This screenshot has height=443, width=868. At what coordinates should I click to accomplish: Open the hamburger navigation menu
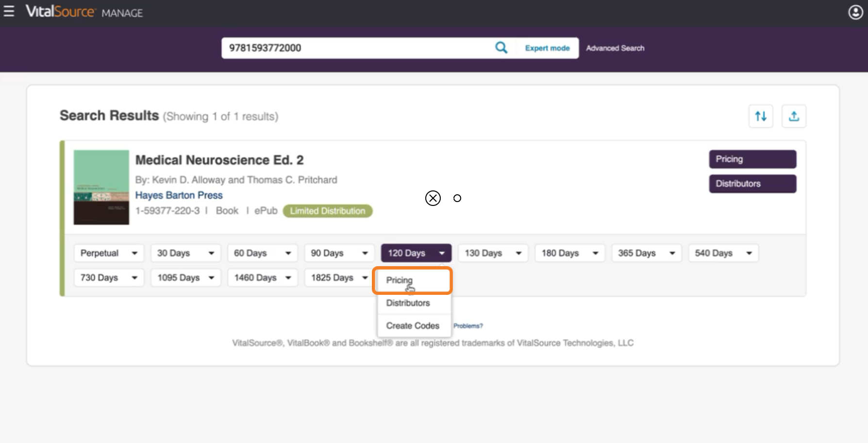pos(9,11)
